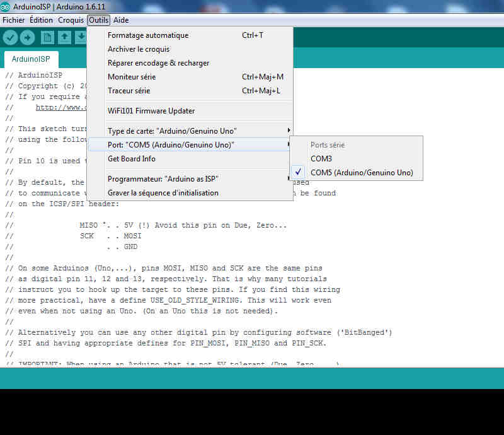Click the 'Ports série' submenu header
The image size is (504, 435).
[x=328, y=145]
